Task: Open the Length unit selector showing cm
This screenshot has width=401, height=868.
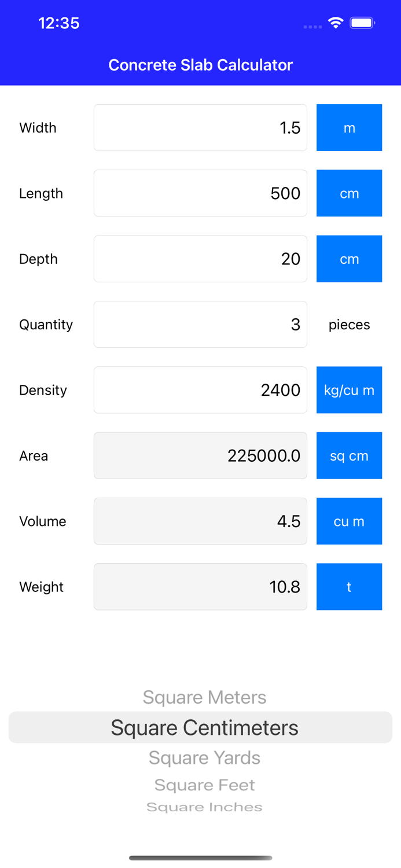Action: (349, 193)
